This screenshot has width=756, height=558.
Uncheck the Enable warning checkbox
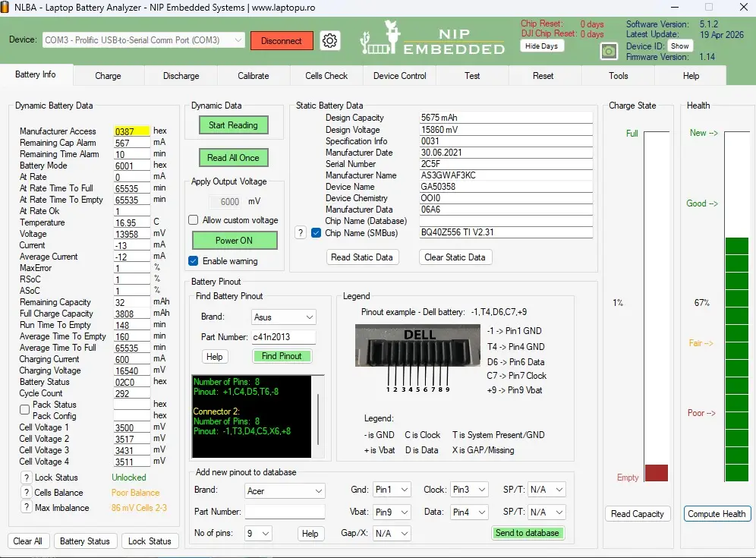194,261
